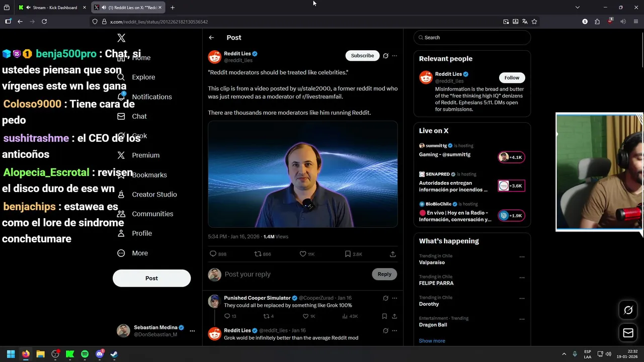Open Premium in the sidebar
Image resolution: width=644 pixels, height=362 pixels.
[x=138, y=155]
